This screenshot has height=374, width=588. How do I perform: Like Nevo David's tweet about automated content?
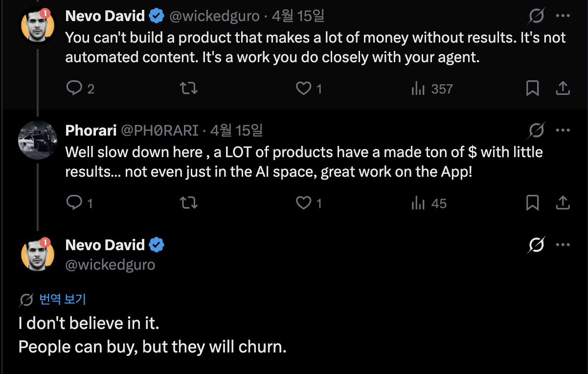tap(304, 88)
